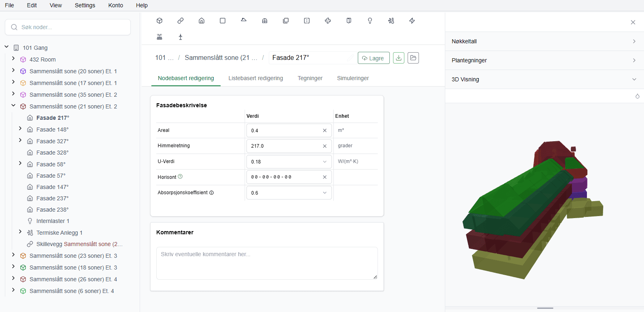Open the File menu
This screenshot has width=644, height=312.
click(9, 5)
